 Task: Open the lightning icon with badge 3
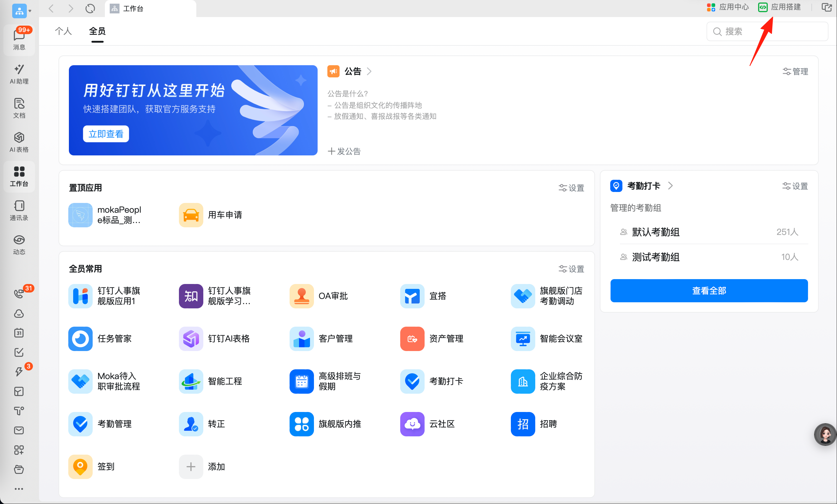19,371
